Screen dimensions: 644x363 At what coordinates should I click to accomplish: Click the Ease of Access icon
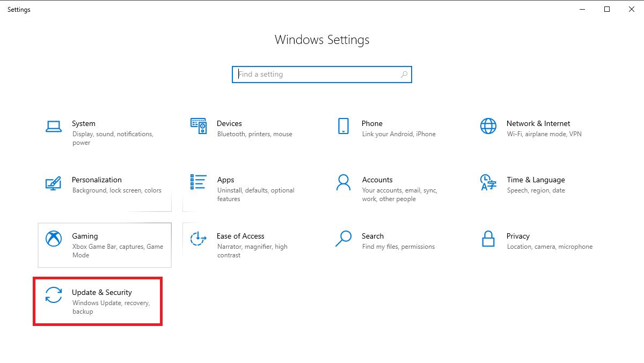[x=199, y=239]
